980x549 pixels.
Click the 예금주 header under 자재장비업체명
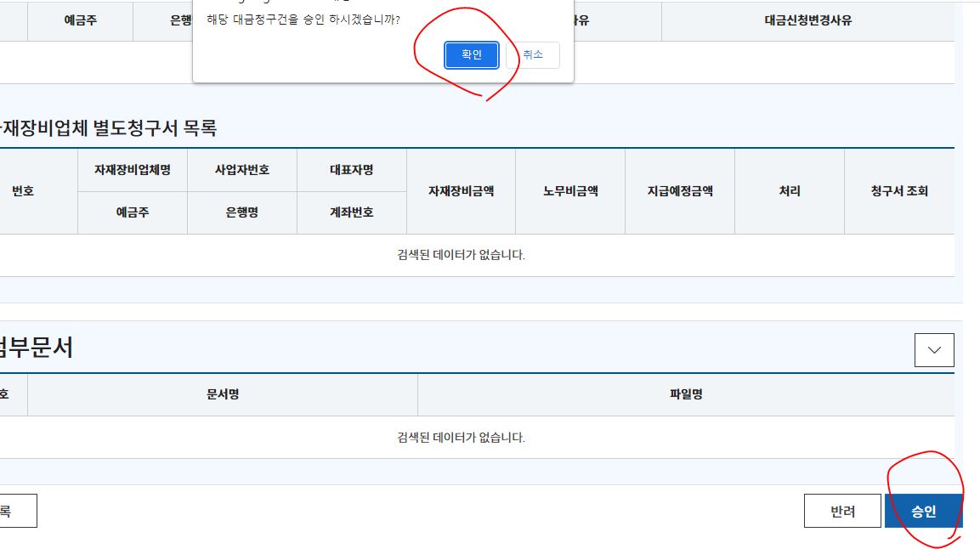pyautogui.click(x=133, y=212)
